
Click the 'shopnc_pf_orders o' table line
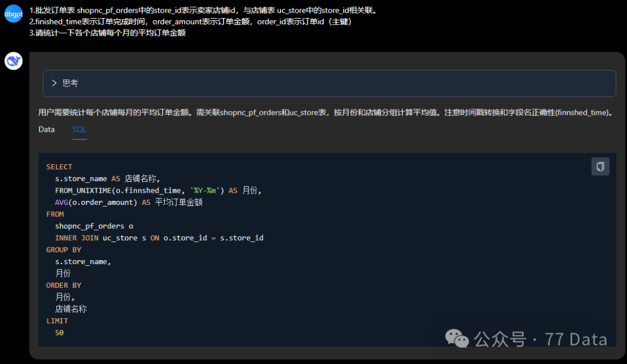pyautogui.click(x=94, y=226)
